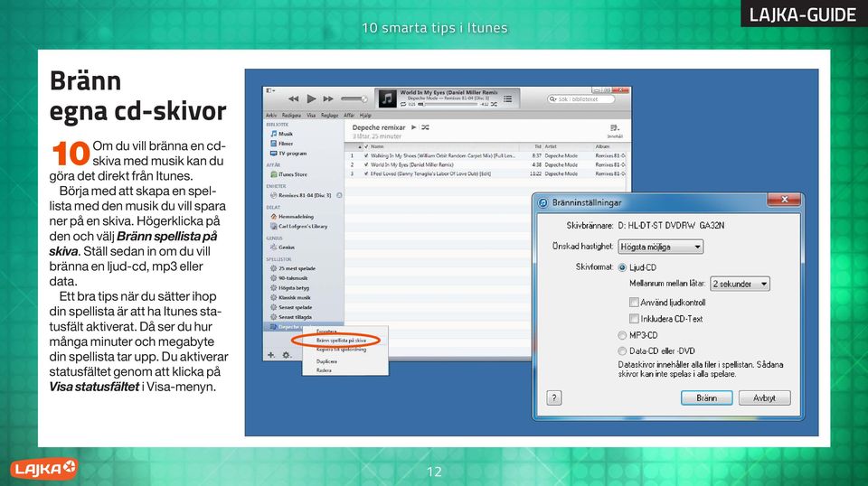868x486 pixels.
Task: Toggle shuffle icon in the now-playing display
Action: click(494, 104)
